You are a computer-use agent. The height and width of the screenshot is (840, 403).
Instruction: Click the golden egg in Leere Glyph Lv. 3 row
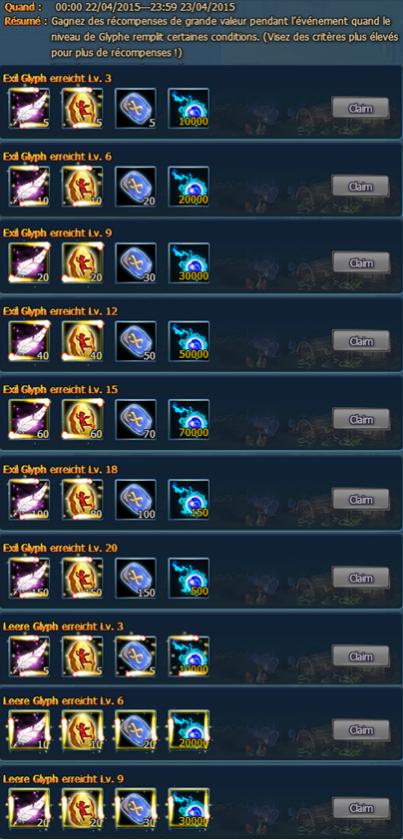coord(83,656)
